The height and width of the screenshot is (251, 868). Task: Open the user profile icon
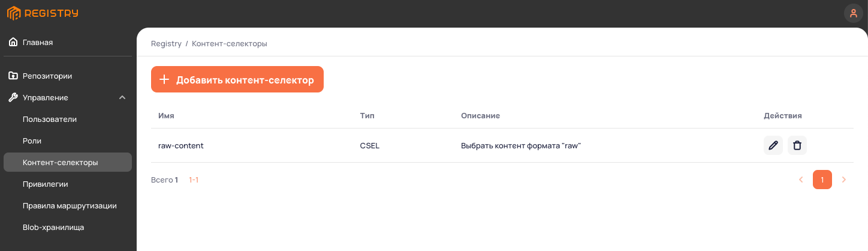(853, 13)
